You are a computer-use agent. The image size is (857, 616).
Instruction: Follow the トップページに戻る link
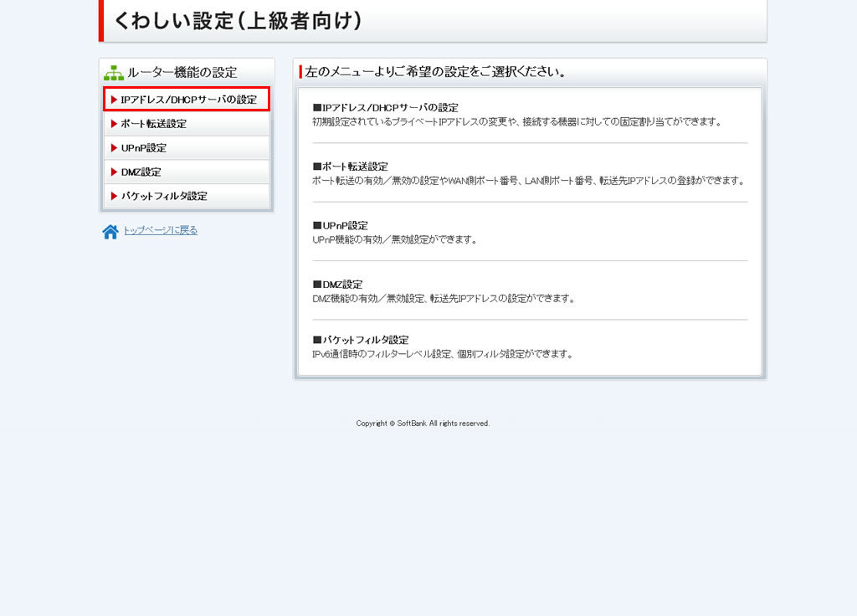(x=161, y=230)
